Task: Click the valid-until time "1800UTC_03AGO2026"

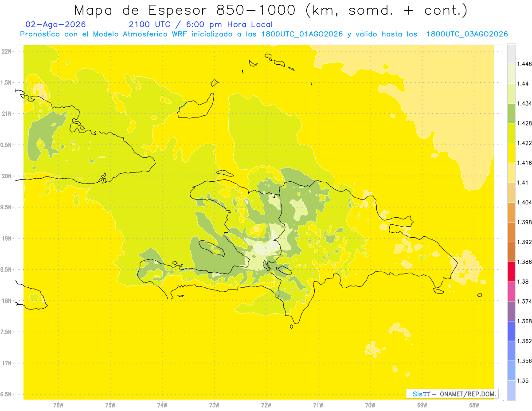Action: 467,34
